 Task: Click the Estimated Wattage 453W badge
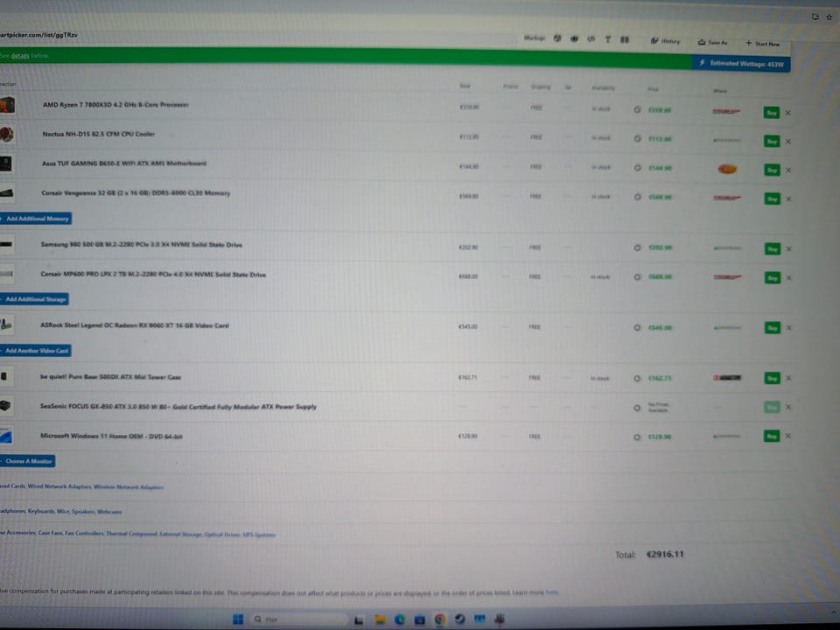click(741, 64)
